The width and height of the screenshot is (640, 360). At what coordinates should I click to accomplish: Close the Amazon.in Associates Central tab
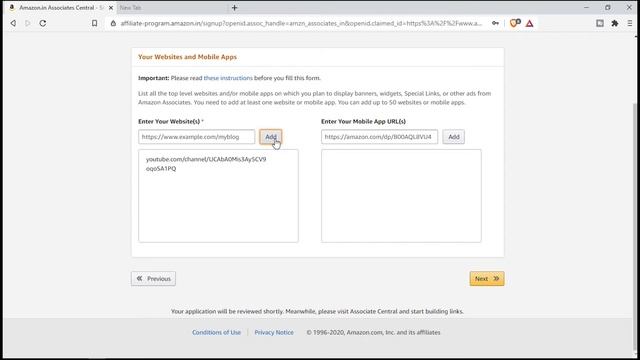point(111,8)
